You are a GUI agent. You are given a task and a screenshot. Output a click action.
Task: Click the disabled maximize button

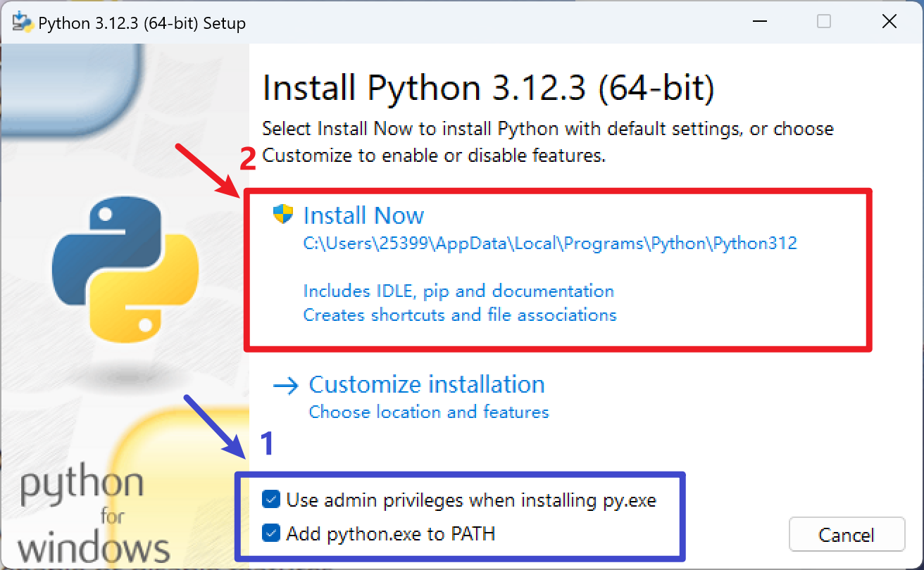click(x=823, y=22)
